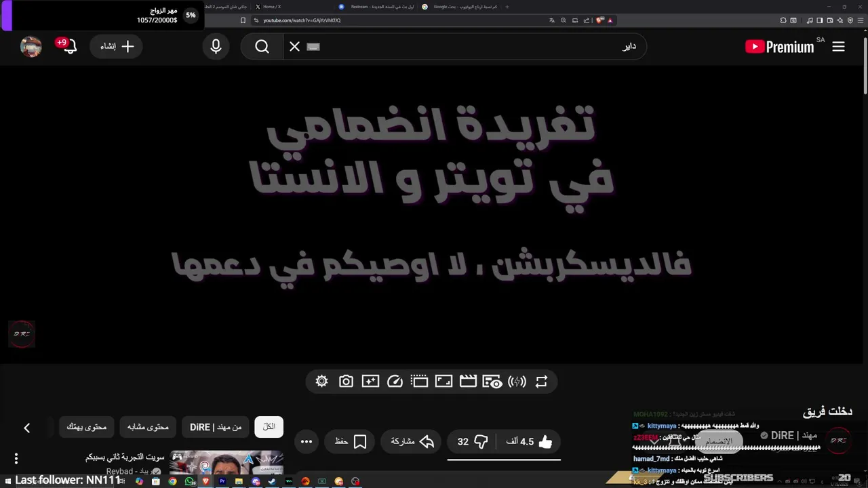Open the account avatar menu
The image size is (868, 488).
tap(31, 47)
